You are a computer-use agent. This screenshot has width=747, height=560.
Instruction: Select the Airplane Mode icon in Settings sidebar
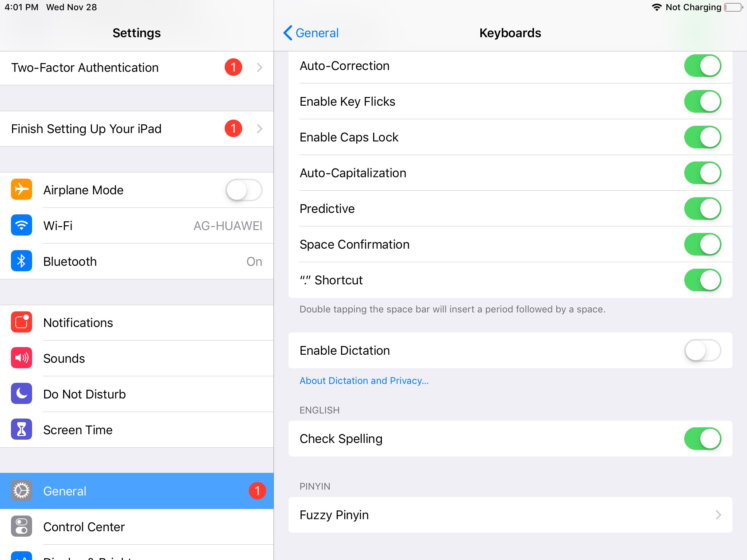click(x=21, y=190)
